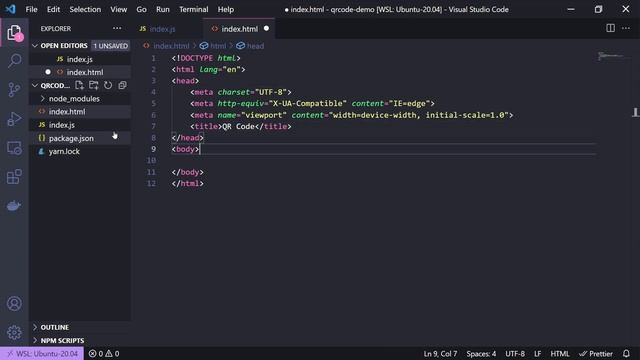The image size is (640, 360).
Task: Split the editor to the right
Action: 610,28
